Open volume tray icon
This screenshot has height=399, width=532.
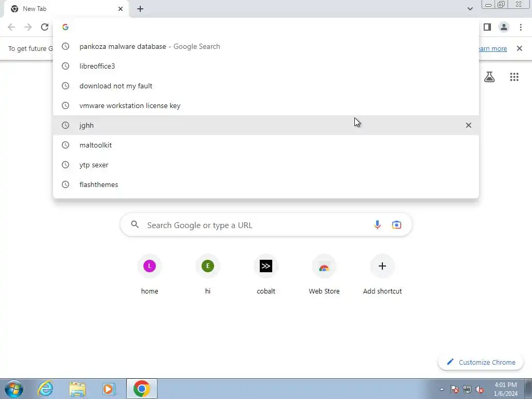pyautogui.click(x=480, y=389)
